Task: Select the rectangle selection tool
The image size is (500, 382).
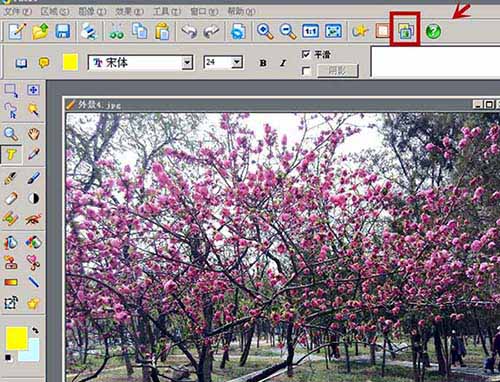Action: click(11, 90)
